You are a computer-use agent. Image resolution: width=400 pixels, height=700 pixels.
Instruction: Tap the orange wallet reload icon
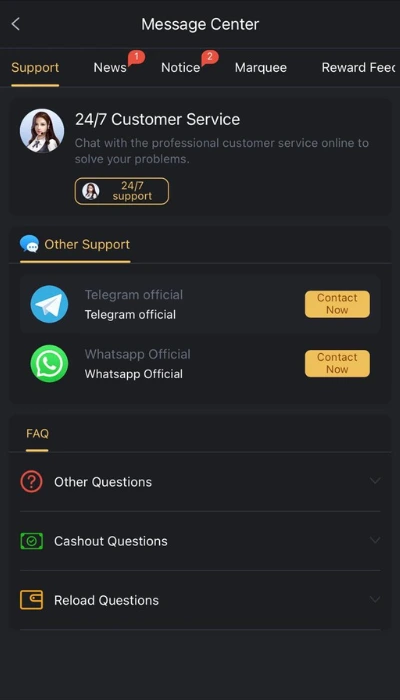pyautogui.click(x=31, y=600)
